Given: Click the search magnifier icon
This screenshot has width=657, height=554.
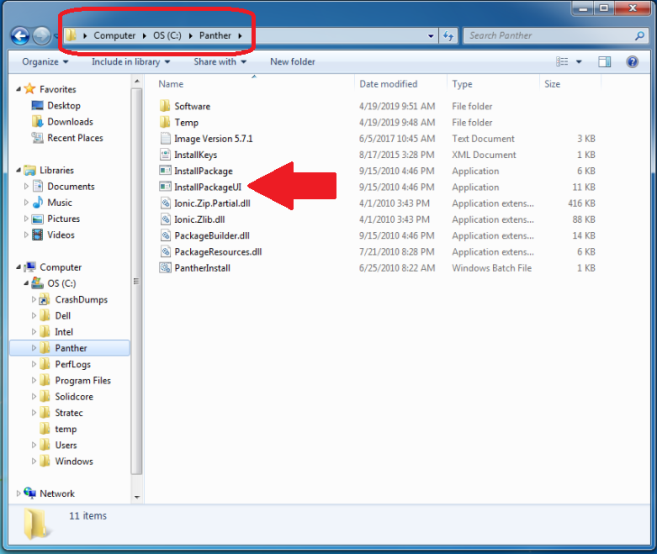Looking at the screenshot, I should click(x=640, y=36).
